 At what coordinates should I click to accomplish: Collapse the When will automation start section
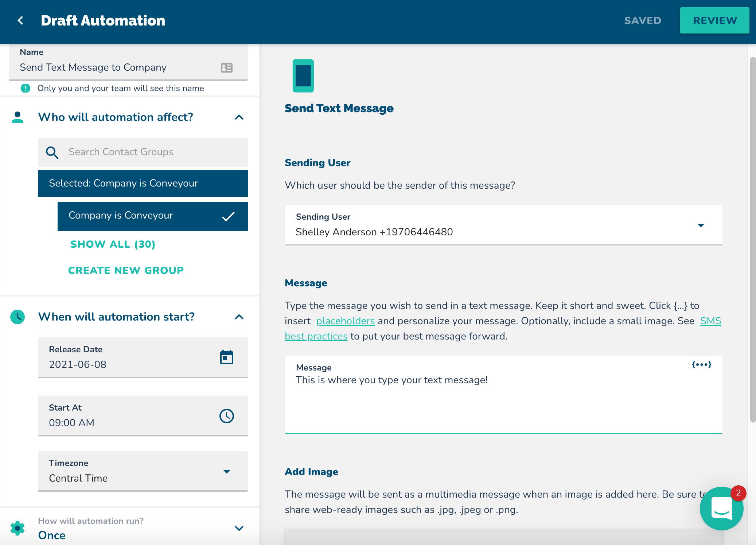(239, 317)
